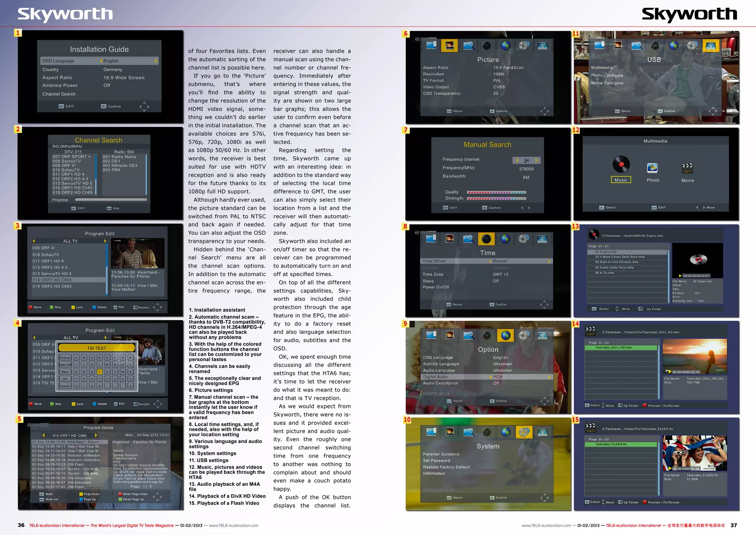Select the Music vinyl record icon in Multimedia
Screen dimensions: 756x535
[621, 165]
